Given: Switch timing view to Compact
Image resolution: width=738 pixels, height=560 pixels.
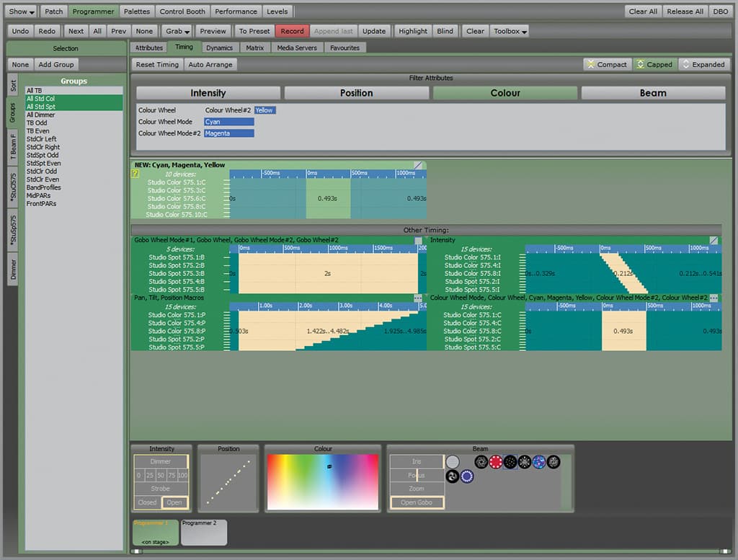Looking at the screenshot, I should click(x=607, y=64).
